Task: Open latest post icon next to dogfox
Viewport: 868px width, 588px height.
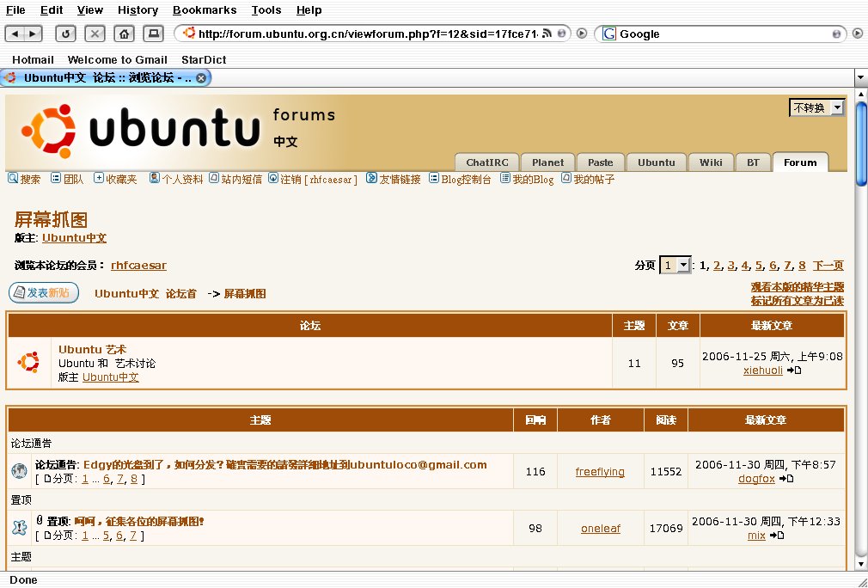Action: pos(786,479)
